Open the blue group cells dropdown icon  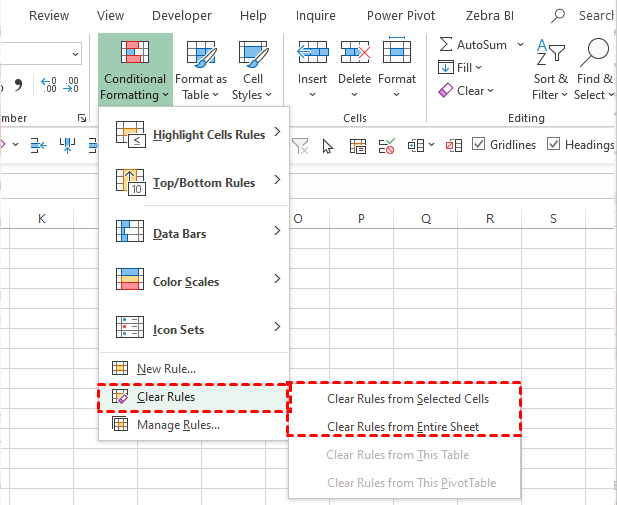click(x=421, y=145)
